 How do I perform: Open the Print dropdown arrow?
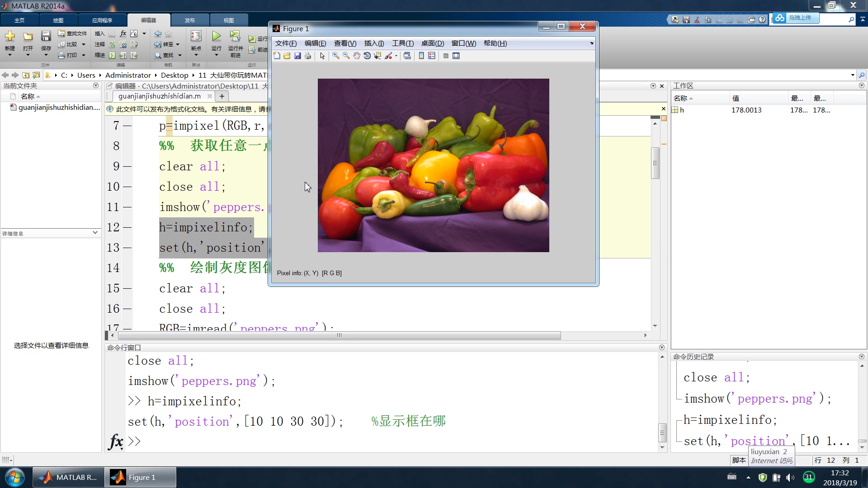coord(84,55)
